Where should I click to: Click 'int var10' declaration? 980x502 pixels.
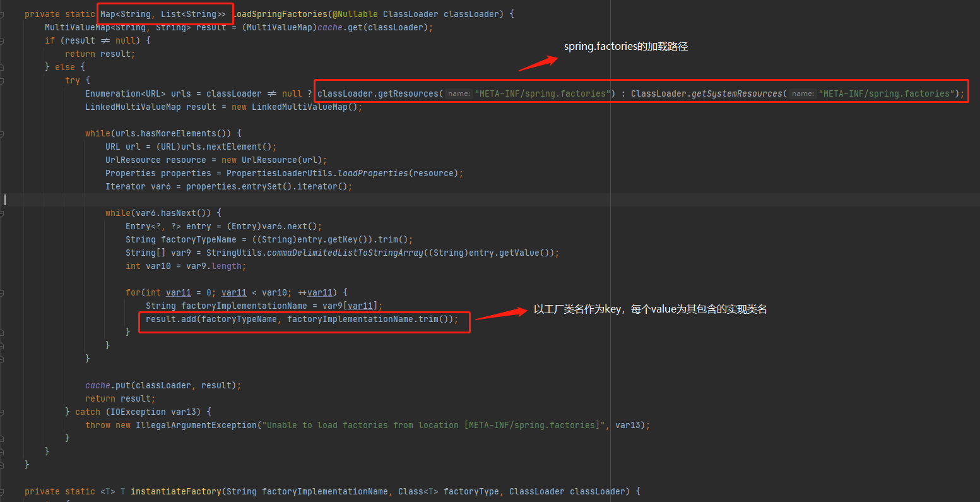coord(148,266)
